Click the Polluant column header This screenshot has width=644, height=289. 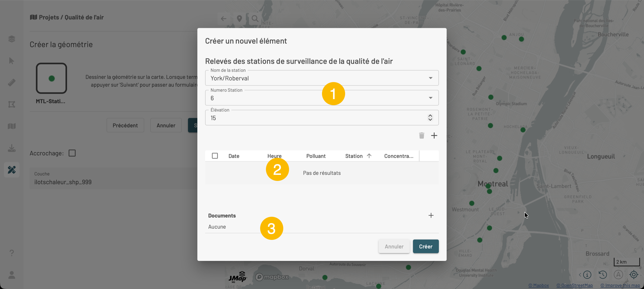(316, 156)
